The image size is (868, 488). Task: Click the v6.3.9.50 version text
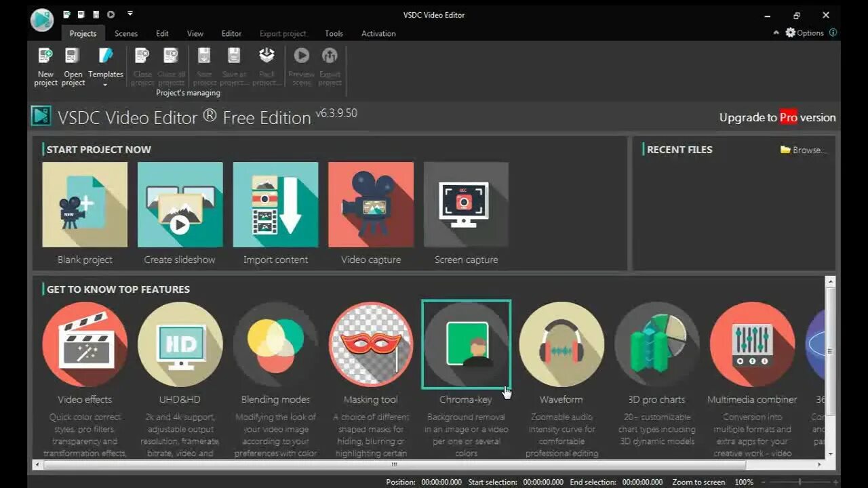(336, 113)
